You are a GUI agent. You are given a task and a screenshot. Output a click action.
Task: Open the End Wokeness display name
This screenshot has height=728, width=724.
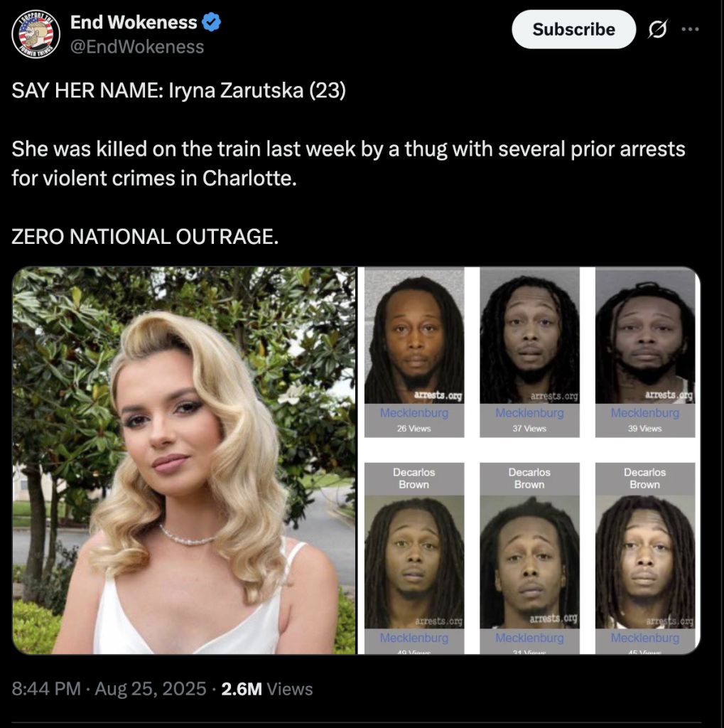134,22
